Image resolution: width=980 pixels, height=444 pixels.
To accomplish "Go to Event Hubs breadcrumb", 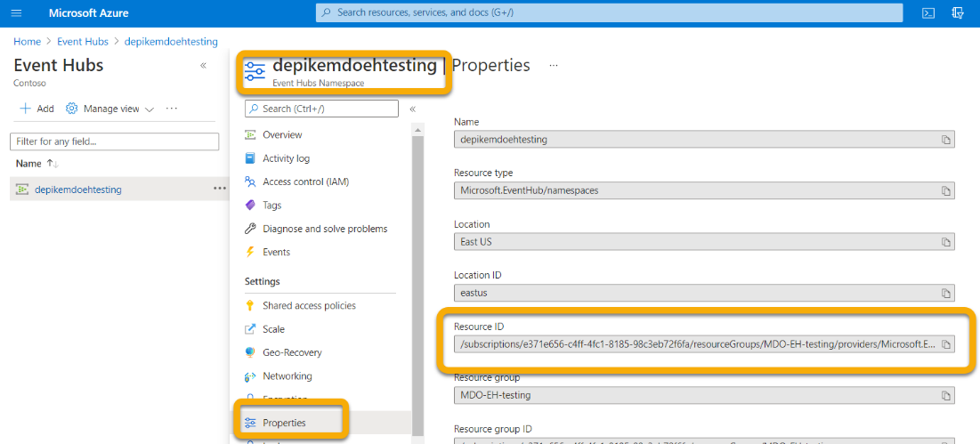I will 83,42.
